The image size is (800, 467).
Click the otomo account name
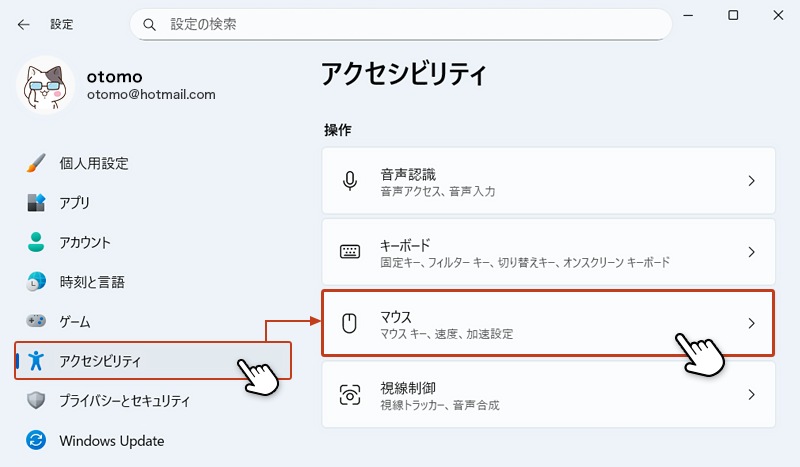(115, 77)
